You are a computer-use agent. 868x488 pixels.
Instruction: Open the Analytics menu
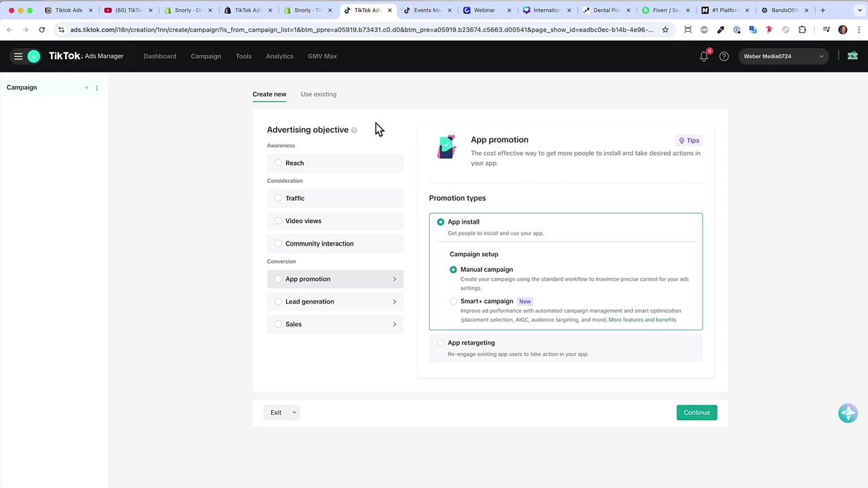[x=279, y=56]
